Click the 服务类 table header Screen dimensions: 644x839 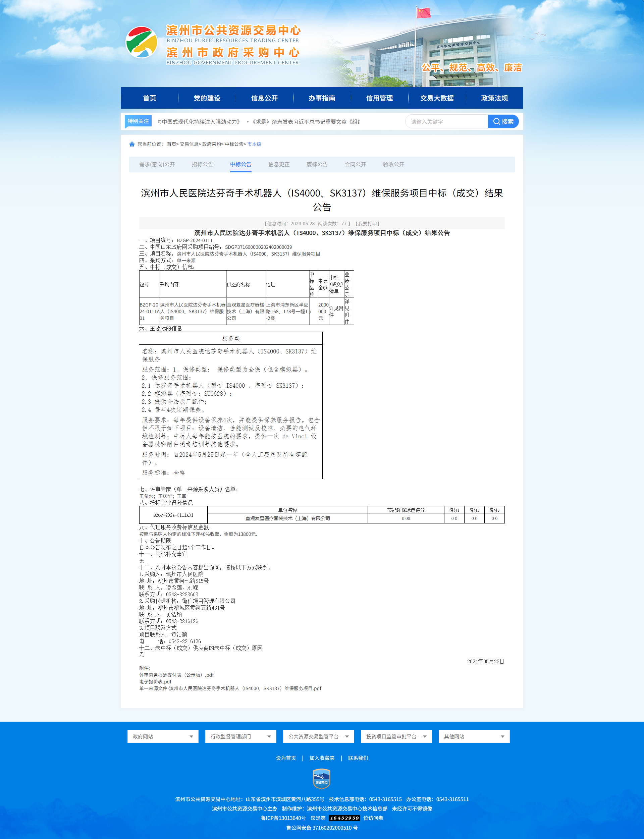(x=231, y=338)
